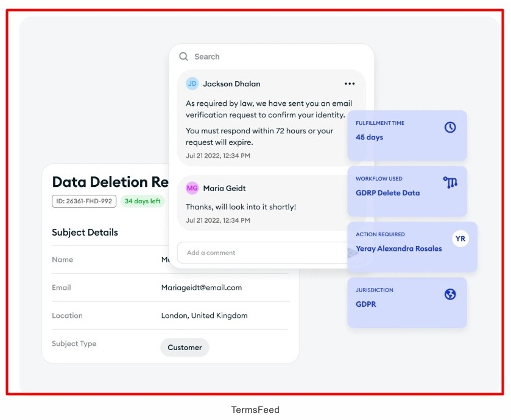Click the TermsFeed caption

click(x=255, y=410)
